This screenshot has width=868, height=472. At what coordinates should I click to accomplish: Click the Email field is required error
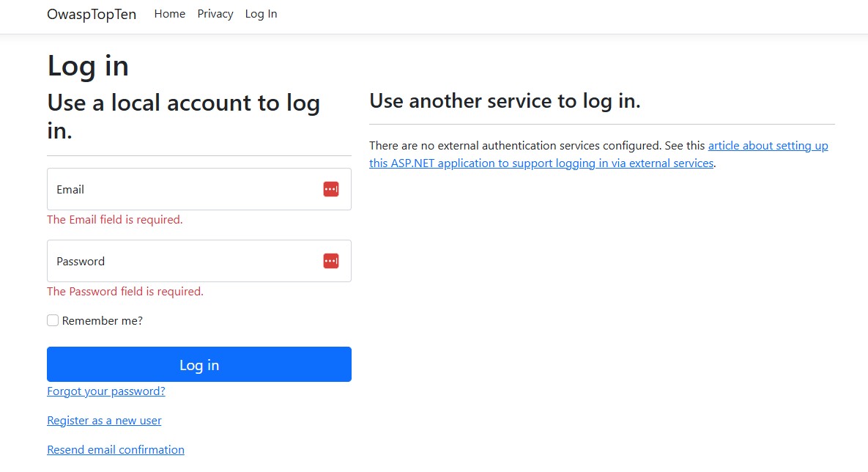click(x=115, y=220)
